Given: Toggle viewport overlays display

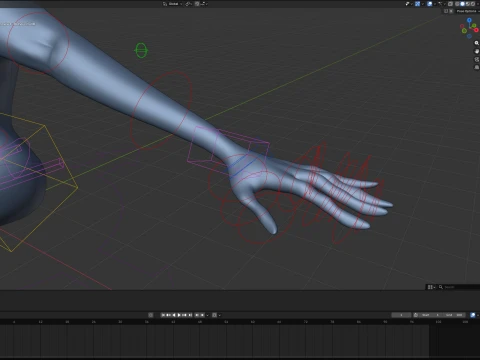Looking at the screenshot, I should point(430,4).
